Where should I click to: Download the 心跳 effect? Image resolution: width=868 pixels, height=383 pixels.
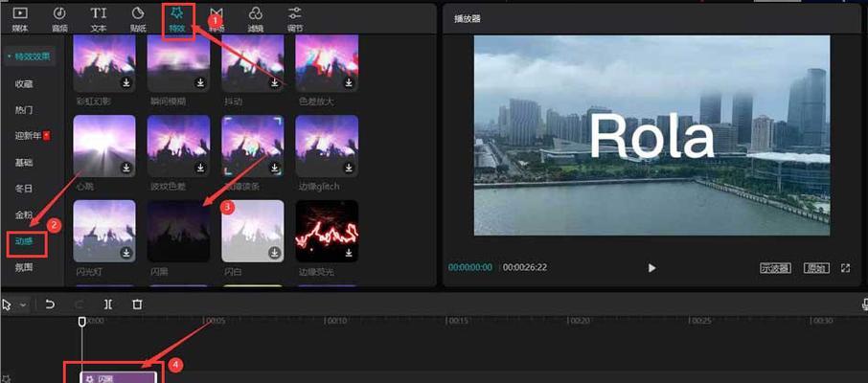point(126,168)
